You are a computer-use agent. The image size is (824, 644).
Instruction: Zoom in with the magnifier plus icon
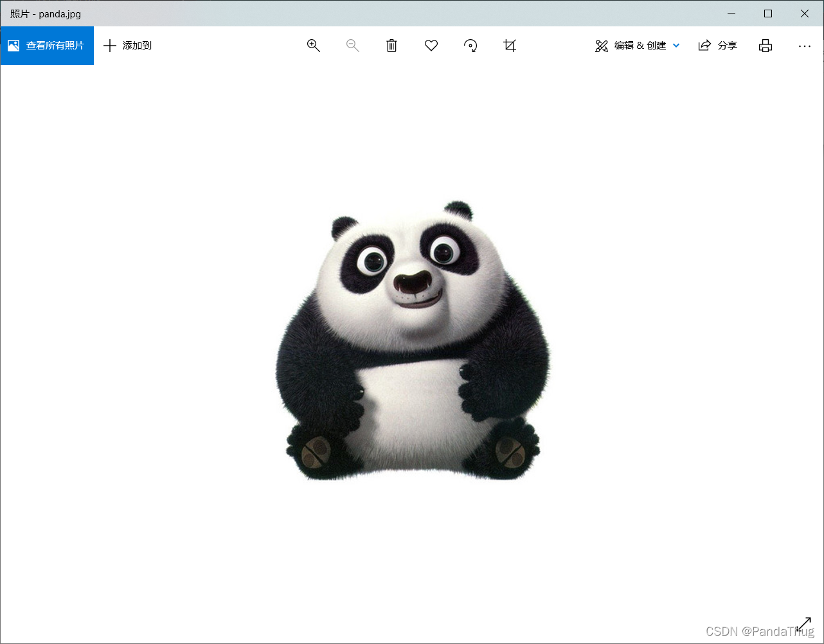coord(314,46)
